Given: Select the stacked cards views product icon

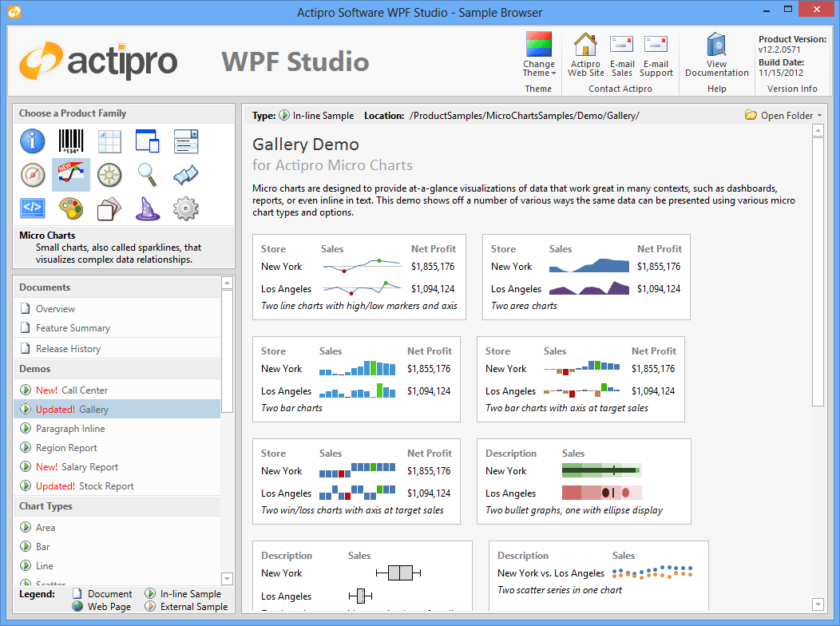Looking at the screenshot, I should (109, 208).
